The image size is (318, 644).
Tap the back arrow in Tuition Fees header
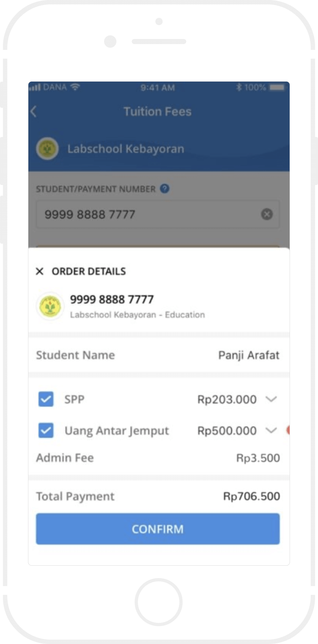pyautogui.click(x=34, y=111)
